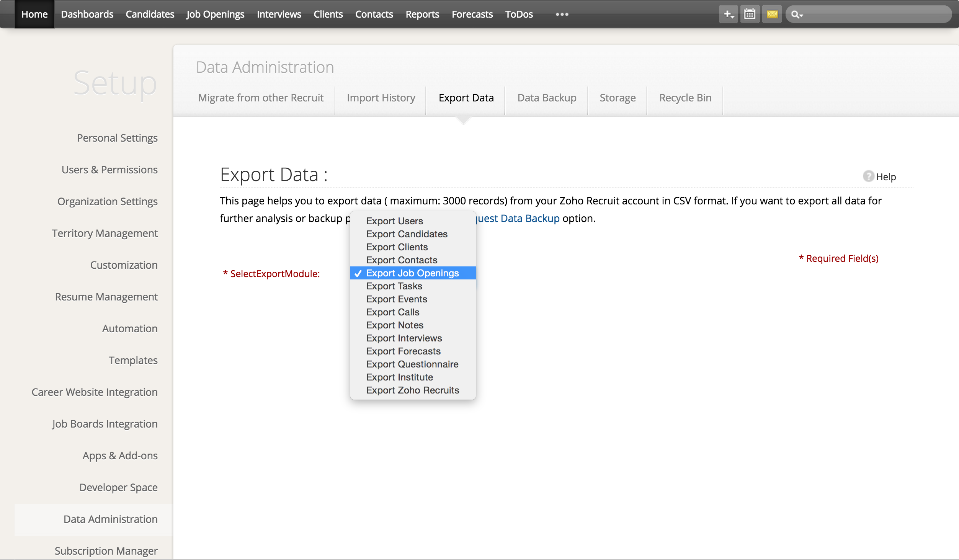Select Export Zoho Recruits option
The width and height of the screenshot is (959, 560).
tap(412, 390)
